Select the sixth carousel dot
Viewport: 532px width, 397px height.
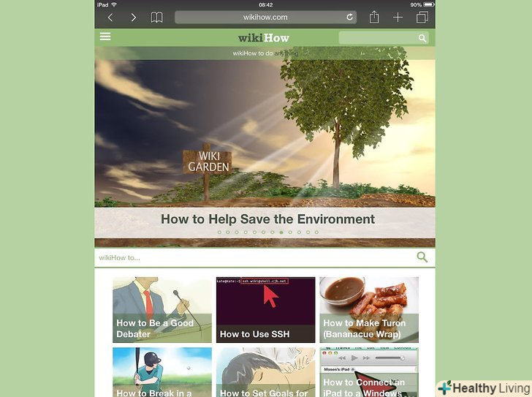[x=263, y=232]
